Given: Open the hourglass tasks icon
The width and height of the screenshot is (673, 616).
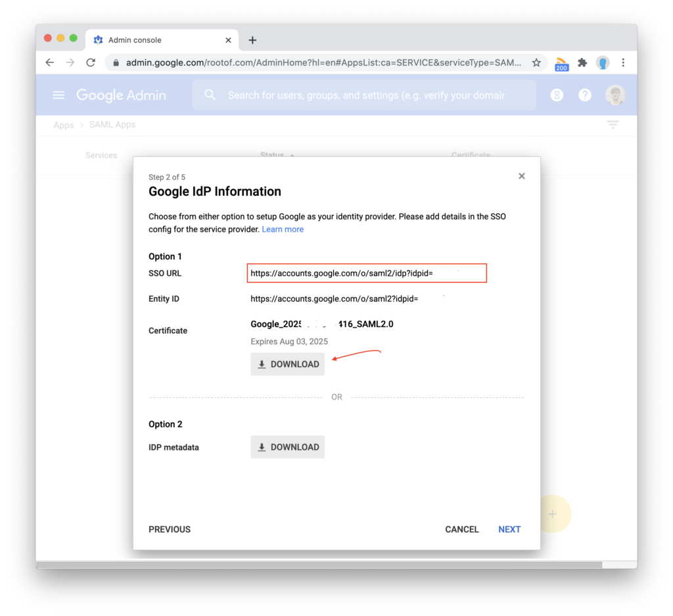Looking at the screenshot, I should pyautogui.click(x=557, y=95).
